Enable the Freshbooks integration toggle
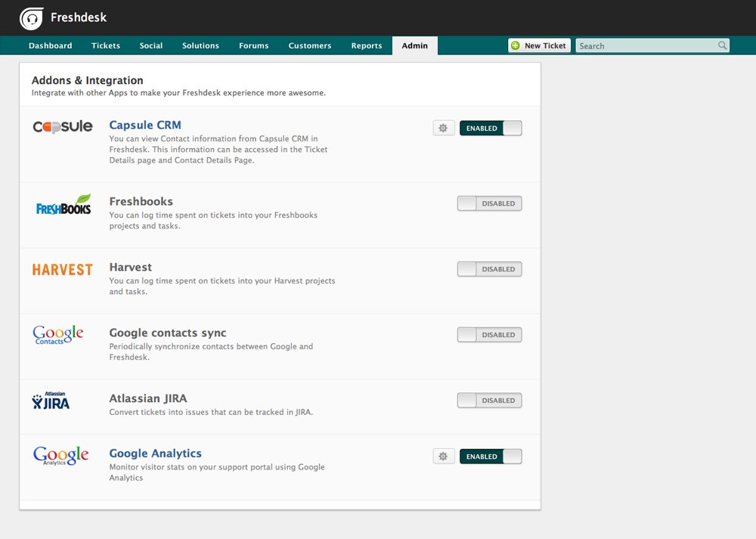This screenshot has height=539, width=756. pyautogui.click(x=489, y=203)
